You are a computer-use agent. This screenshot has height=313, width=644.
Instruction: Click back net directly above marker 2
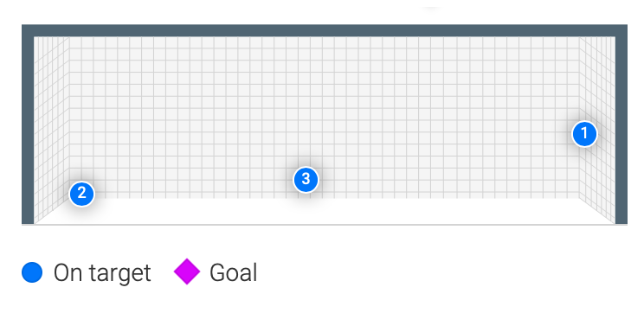point(81,109)
